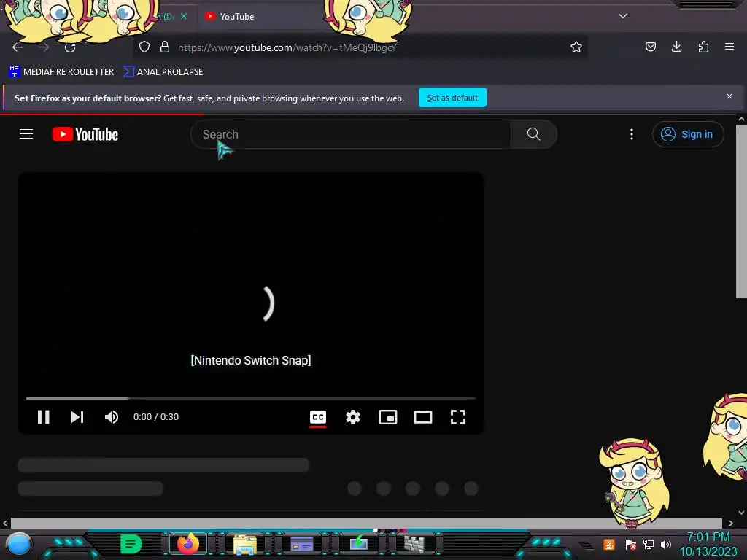Open the extensions puzzle icon
Viewport: 747px width, 560px height.
click(x=703, y=47)
